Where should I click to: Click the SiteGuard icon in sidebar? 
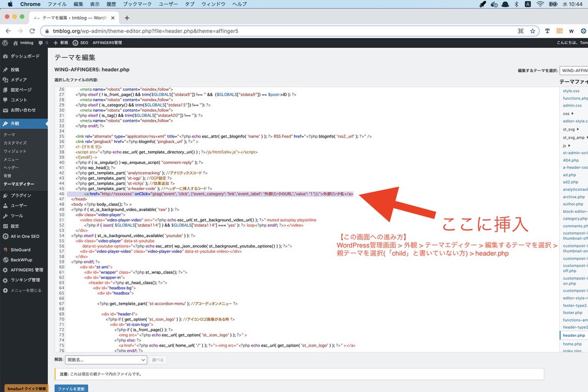tap(5, 250)
